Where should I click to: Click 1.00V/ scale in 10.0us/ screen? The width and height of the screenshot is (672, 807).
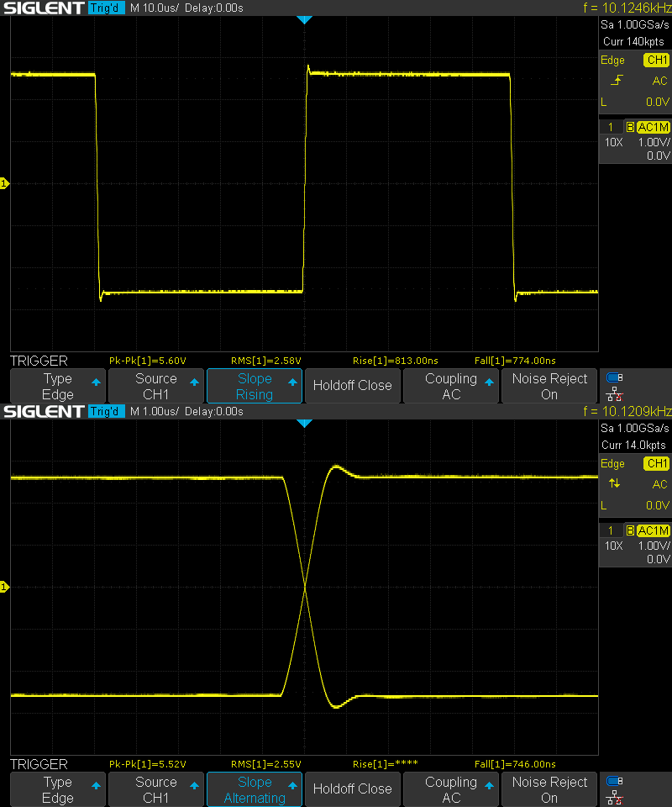654,142
